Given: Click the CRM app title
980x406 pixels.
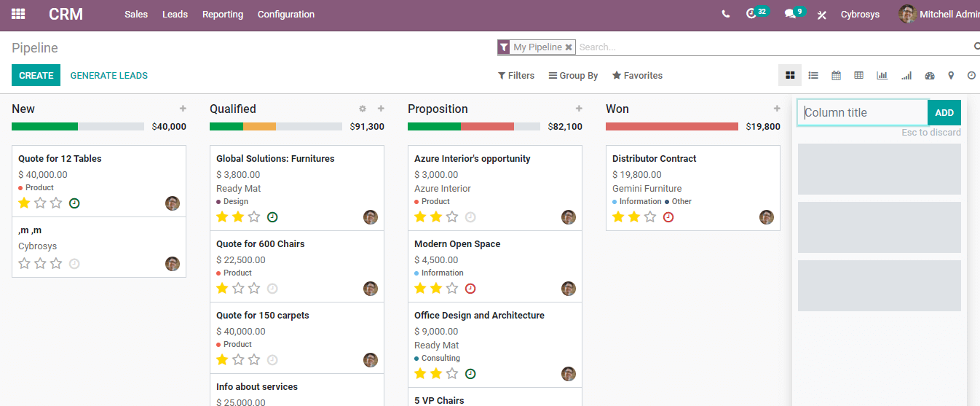Looking at the screenshot, I should click(66, 14).
